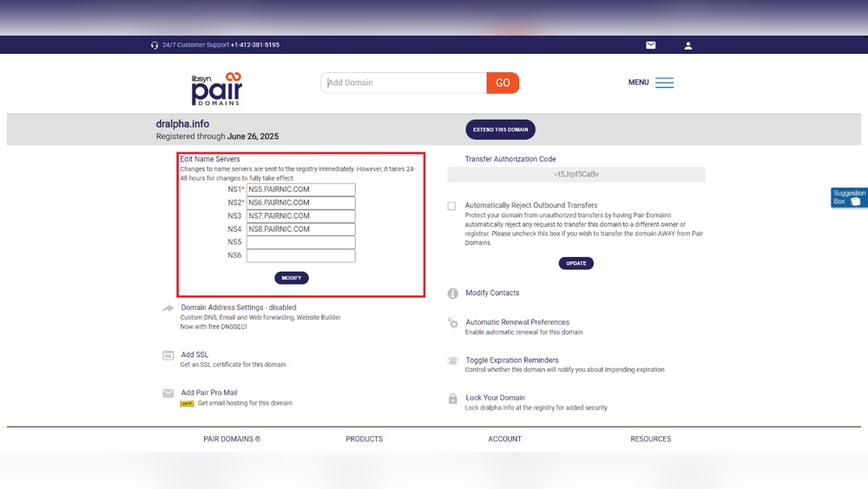The height and width of the screenshot is (489, 868).
Task: Open the RESOURCES footer menu
Action: click(650, 439)
